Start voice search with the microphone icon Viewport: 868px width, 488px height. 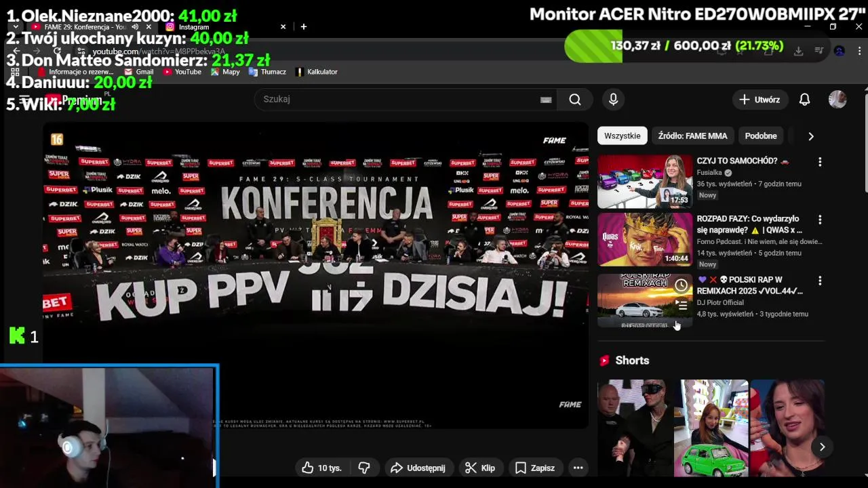coord(613,100)
